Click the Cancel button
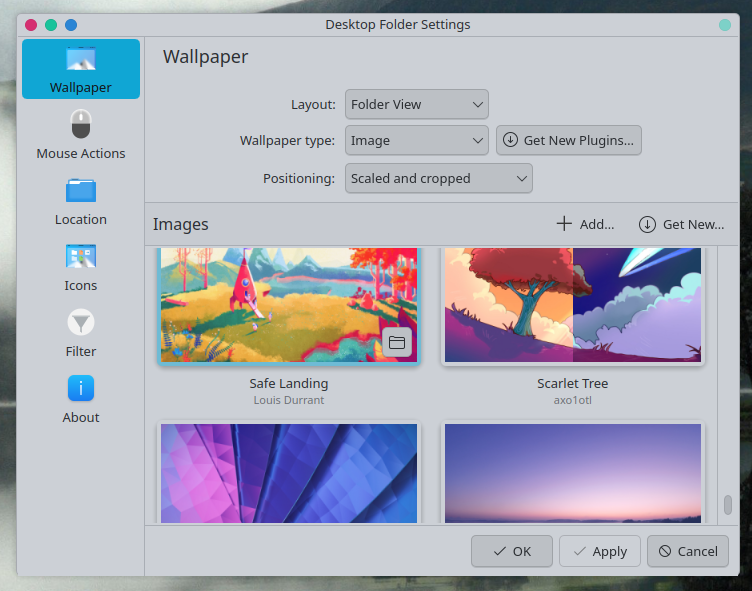 [x=688, y=551]
